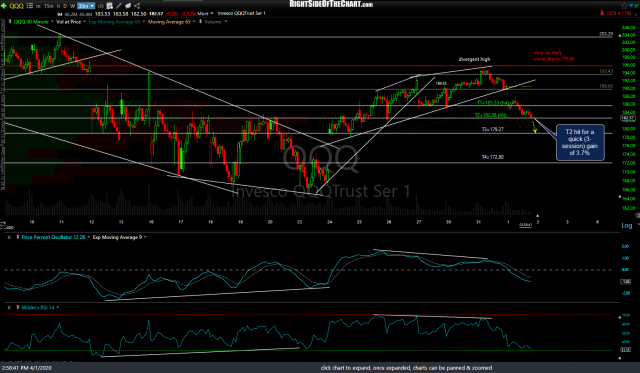Click the 'Invesco QQQTrust Ser 1' title
The image size is (640, 373).
(x=242, y=13)
